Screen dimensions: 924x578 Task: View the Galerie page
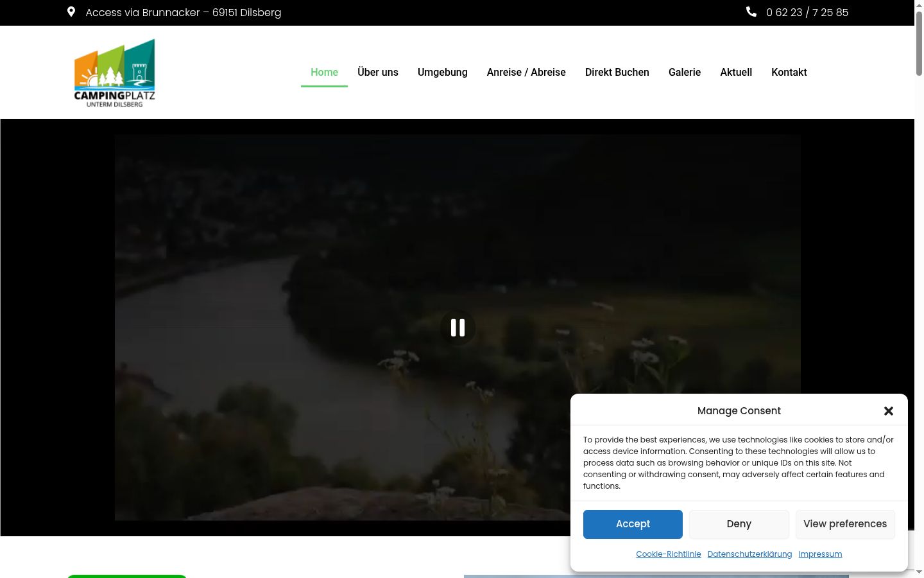685,72
